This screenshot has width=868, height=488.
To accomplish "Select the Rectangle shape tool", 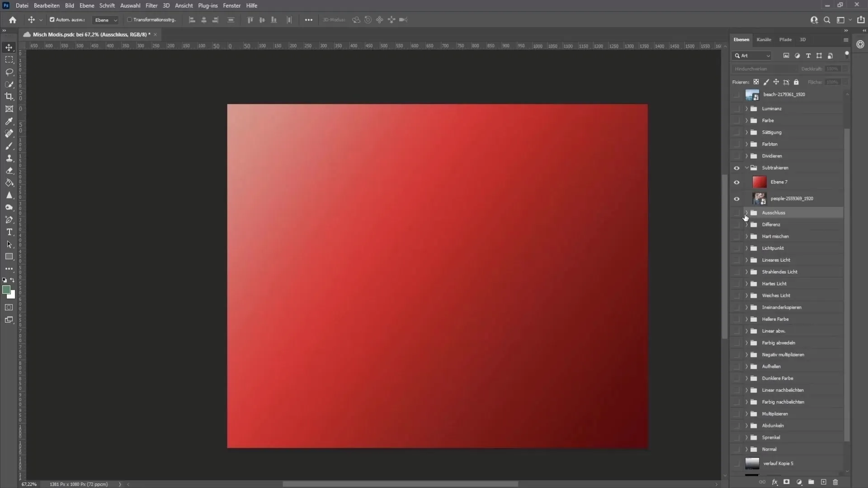I will click(9, 257).
